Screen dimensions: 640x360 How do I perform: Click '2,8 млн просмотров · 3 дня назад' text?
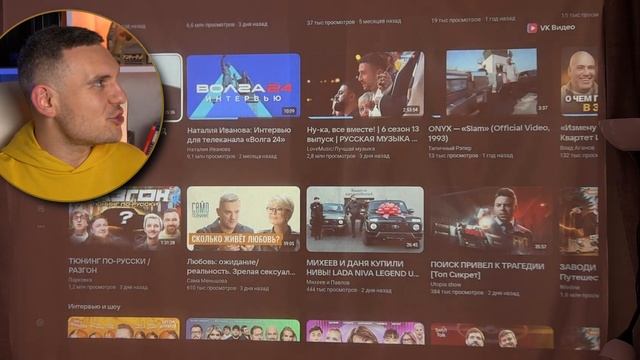click(x=348, y=156)
